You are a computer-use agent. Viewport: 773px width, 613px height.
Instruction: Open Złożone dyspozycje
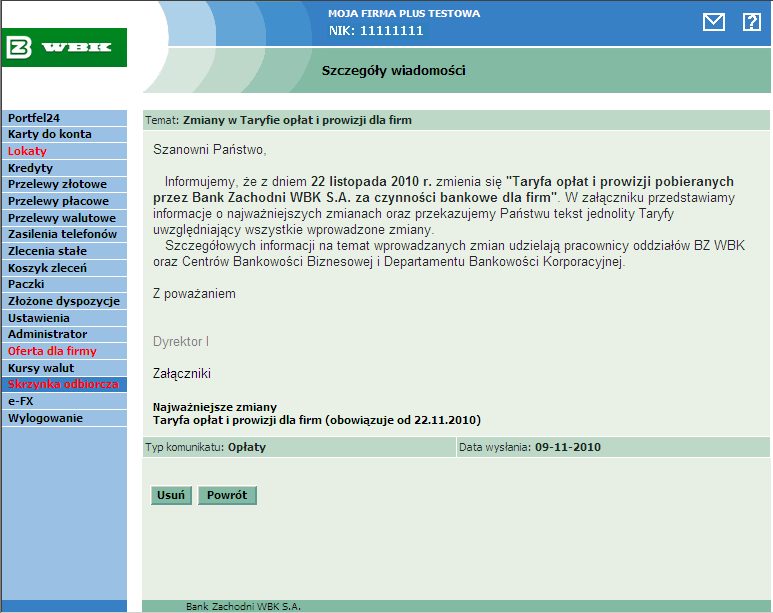point(64,301)
